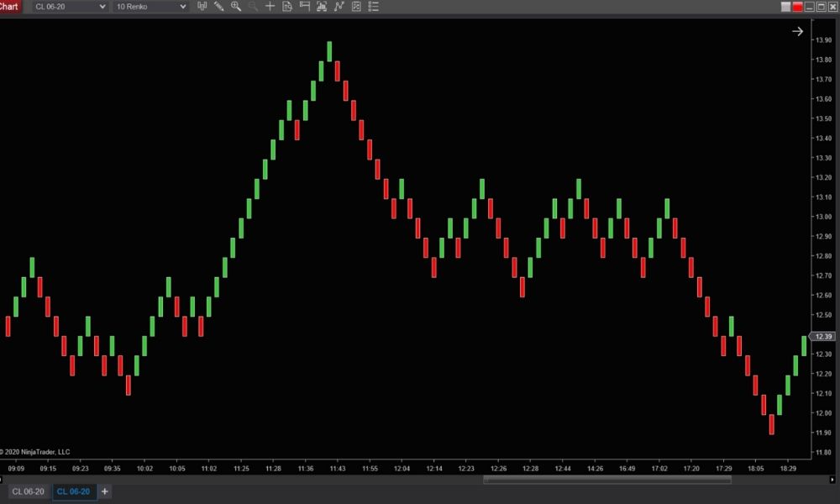Click the scrollbar right arrow
This screenshot has width=840, height=504.
click(x=832, y=480)
